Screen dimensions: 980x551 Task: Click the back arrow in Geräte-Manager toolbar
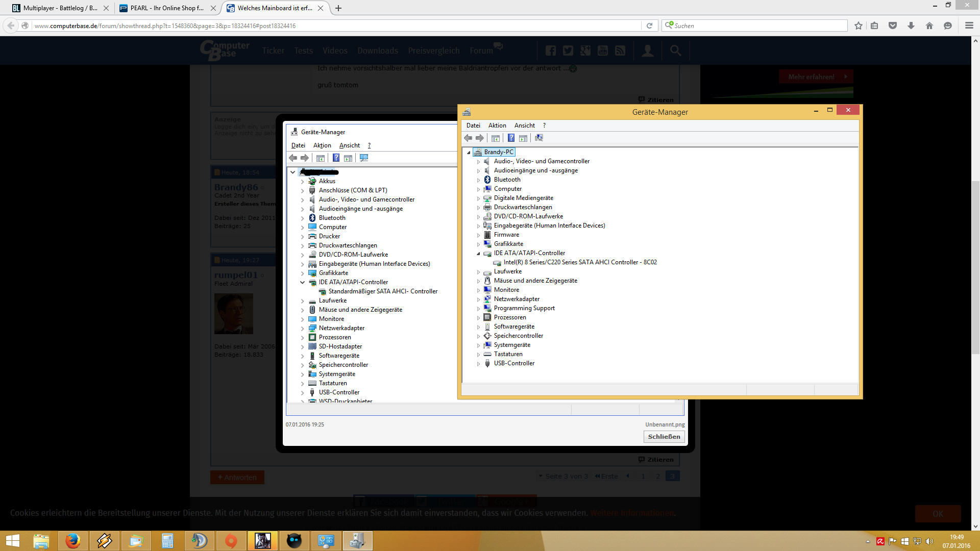[468, 138]
